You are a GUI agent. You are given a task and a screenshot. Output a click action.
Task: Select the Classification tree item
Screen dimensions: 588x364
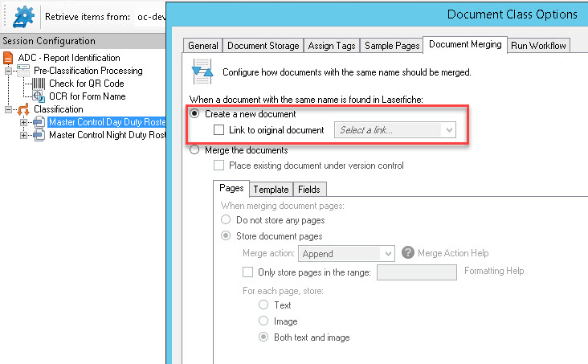pos(59,109)
